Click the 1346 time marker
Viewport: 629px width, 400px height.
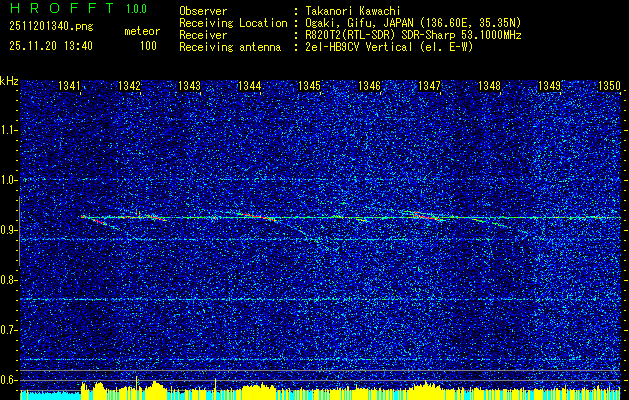pos(369,86)
